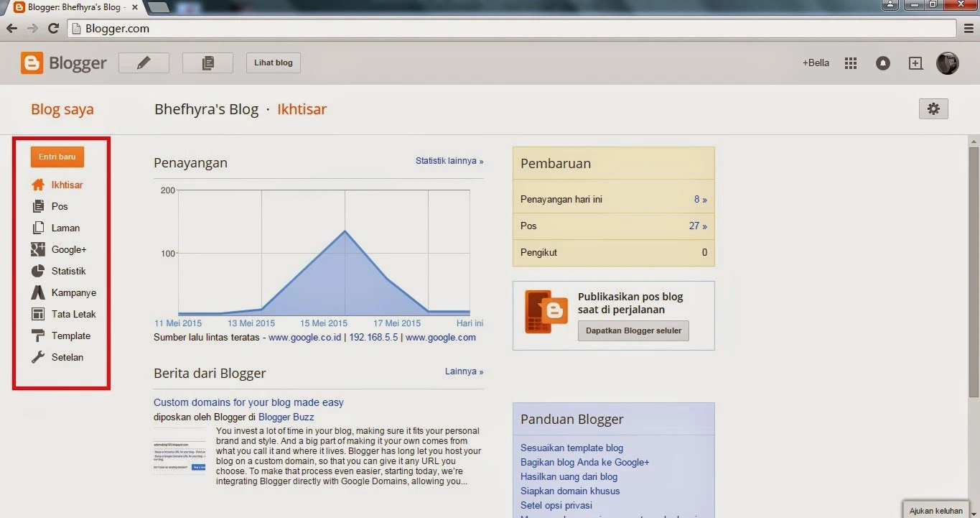Focus the Blogger.com address bar
Screen dimensions: 980x518
click(512, 29)
